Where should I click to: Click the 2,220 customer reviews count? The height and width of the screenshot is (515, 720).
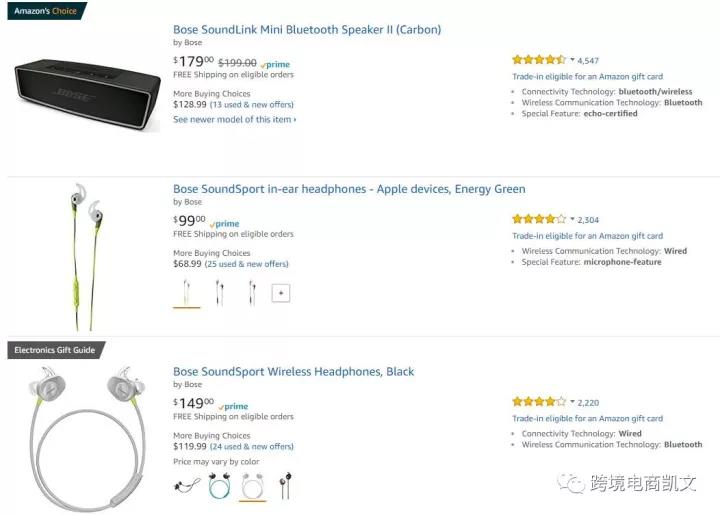[x=588, y=403]
